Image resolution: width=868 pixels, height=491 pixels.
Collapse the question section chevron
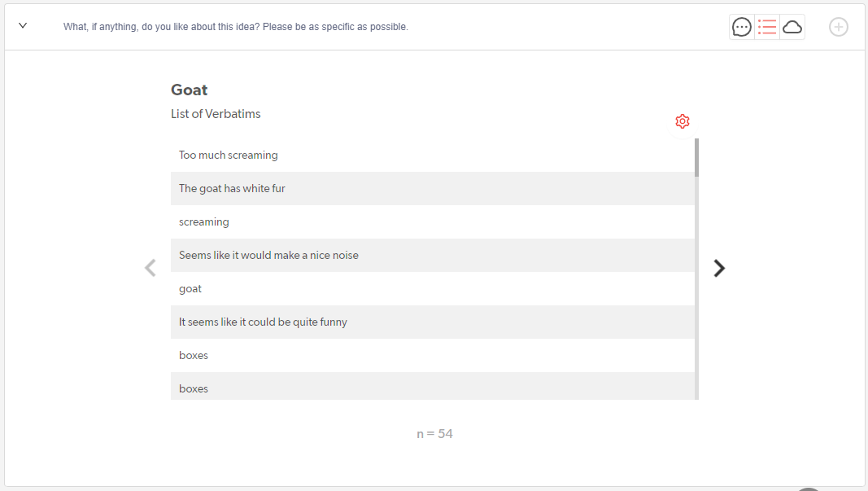point(23,26)
